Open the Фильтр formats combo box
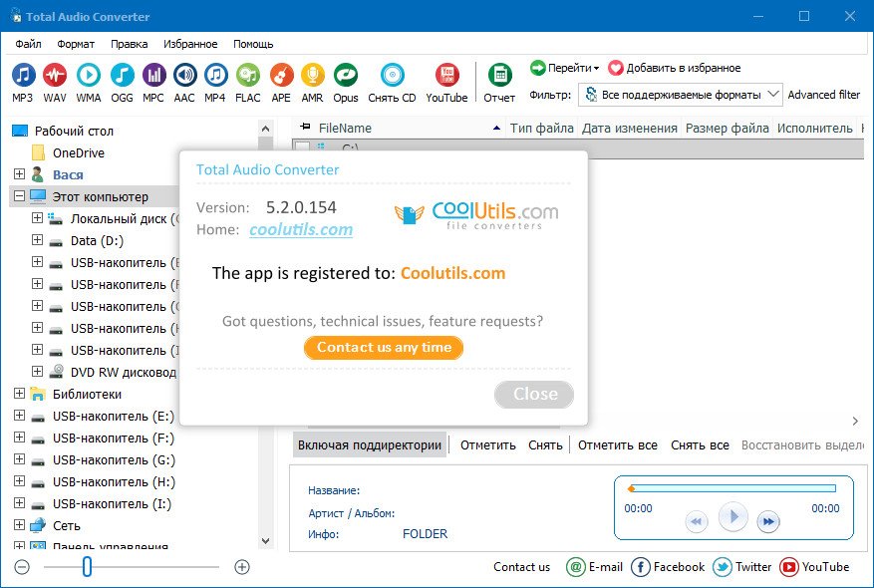Screen dimensions: 874x588 (680, 95)
